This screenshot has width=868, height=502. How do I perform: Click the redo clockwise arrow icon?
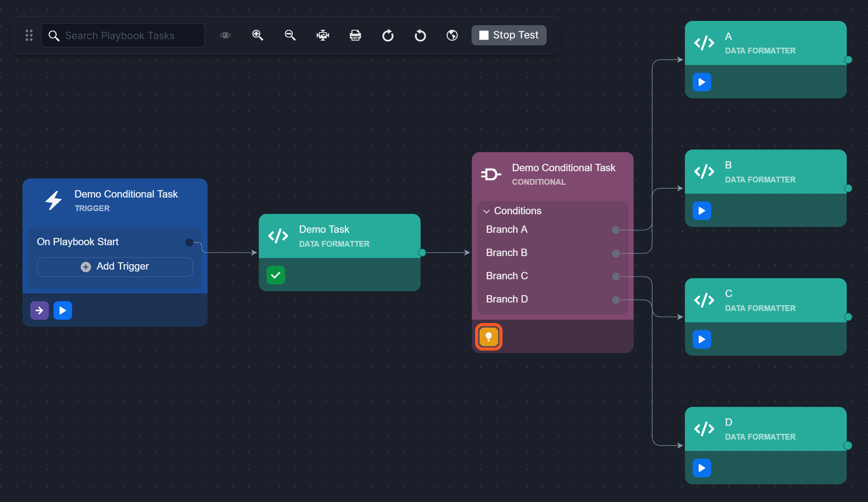388,36
